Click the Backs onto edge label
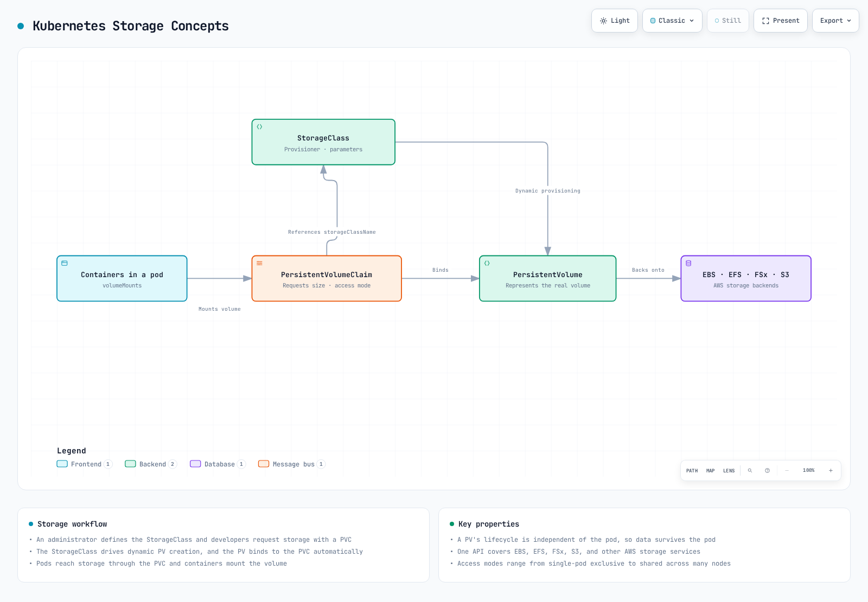 click(x=648, y=270)
